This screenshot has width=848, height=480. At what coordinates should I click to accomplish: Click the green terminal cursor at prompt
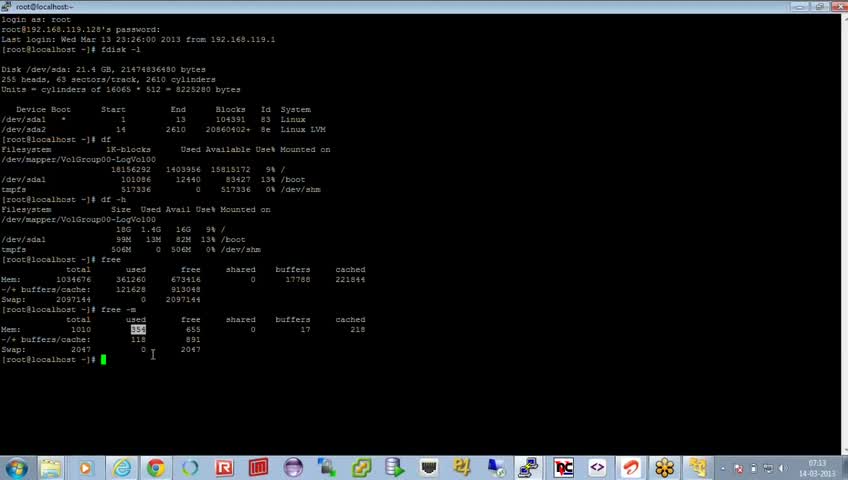103,359
